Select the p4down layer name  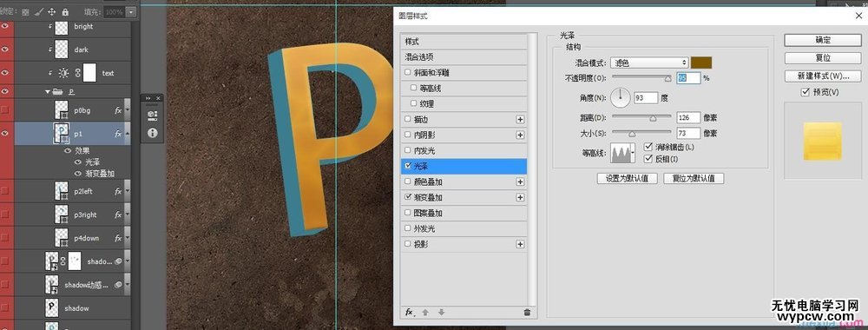[x=86, y=238]
